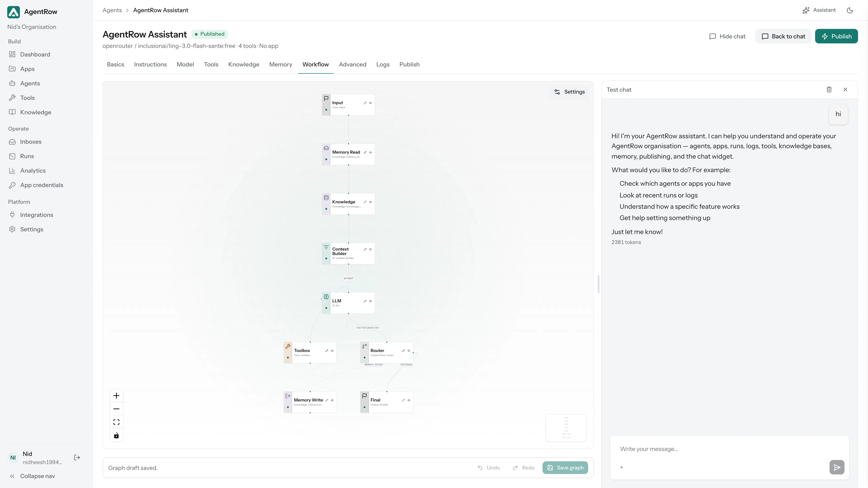This screenshot has height=488, width=868.
Task: Toggle visibility of the Final node
Action: click(409, 400)
